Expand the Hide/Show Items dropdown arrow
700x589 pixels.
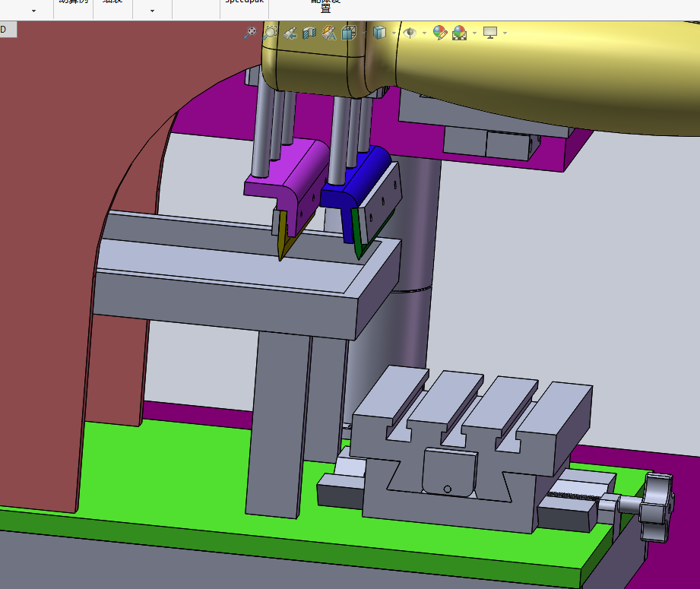(x=424, y=33)
